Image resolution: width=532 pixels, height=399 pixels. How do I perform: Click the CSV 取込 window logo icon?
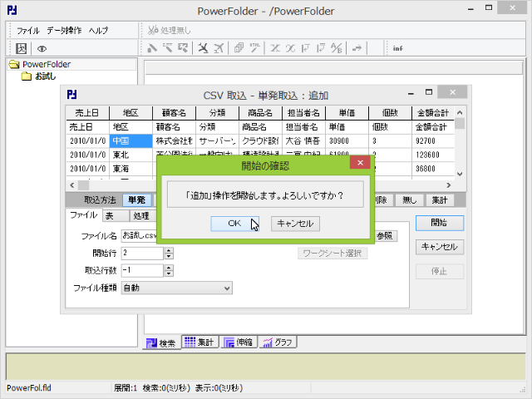point(71,94)
